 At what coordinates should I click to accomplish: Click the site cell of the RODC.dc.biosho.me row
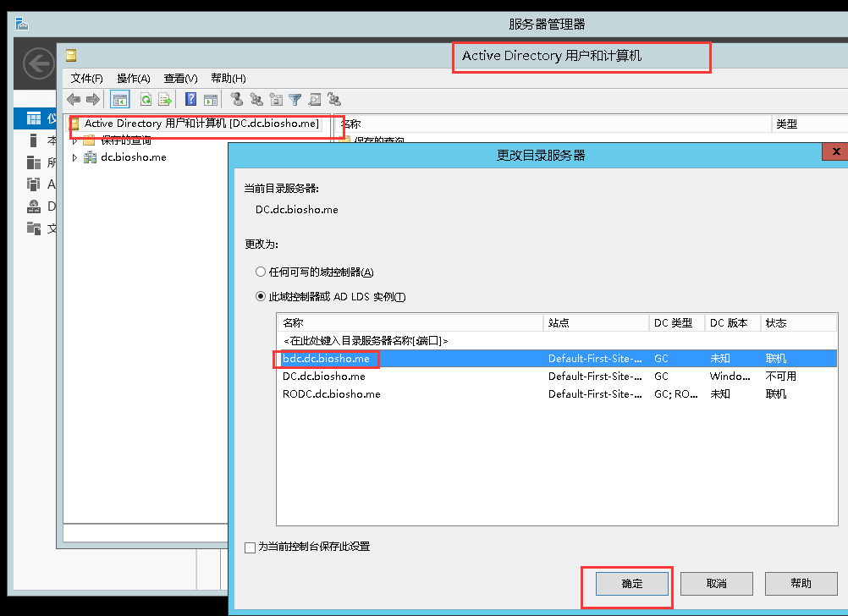tap(595, 394)
